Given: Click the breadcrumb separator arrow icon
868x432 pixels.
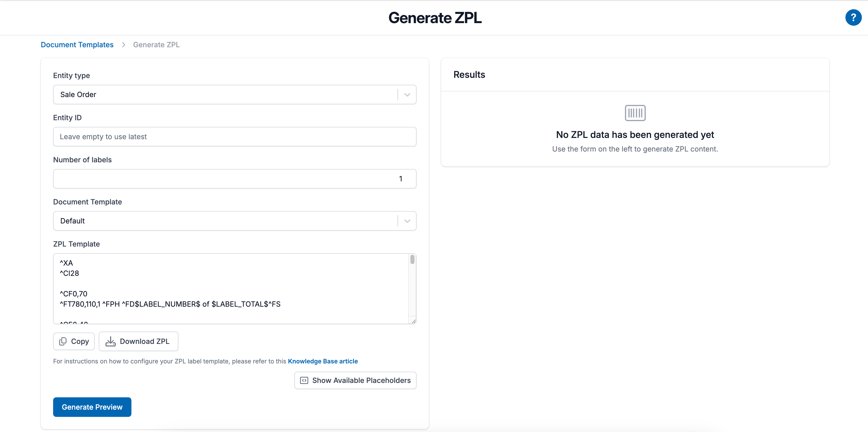Looking at the screenshot, I should point(123,44).
